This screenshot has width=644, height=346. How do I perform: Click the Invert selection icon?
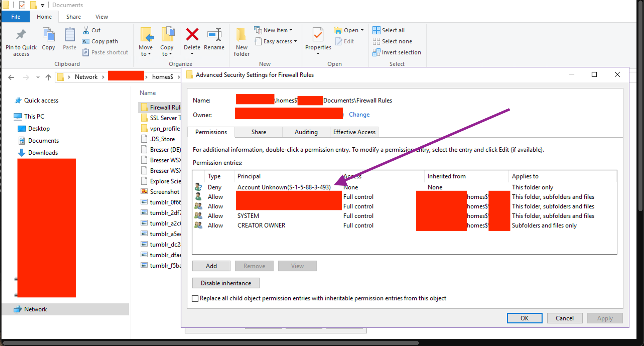click(x=376, y=52)
